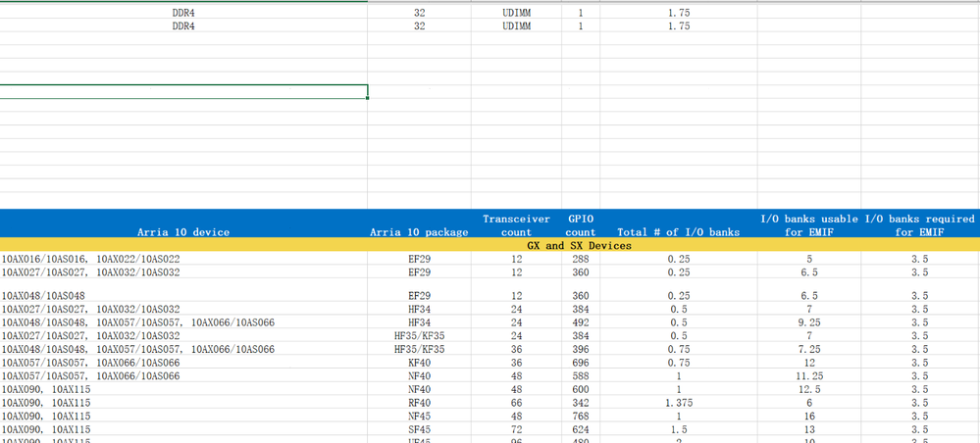Select usable EMIF banks value 12 in the KF40 row

click(809, 363)
